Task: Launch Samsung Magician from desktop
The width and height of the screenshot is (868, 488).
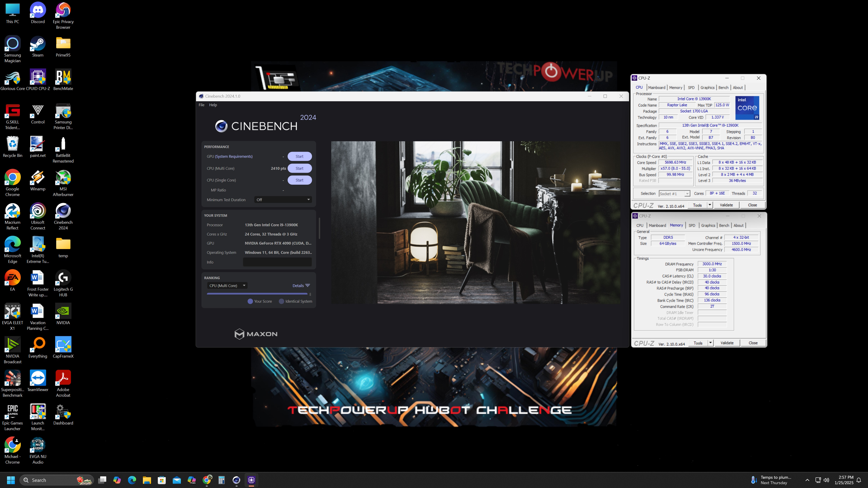Action: (x=12, y=49)
